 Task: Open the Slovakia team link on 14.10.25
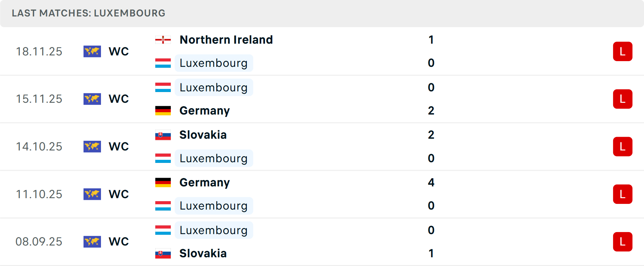203,135
